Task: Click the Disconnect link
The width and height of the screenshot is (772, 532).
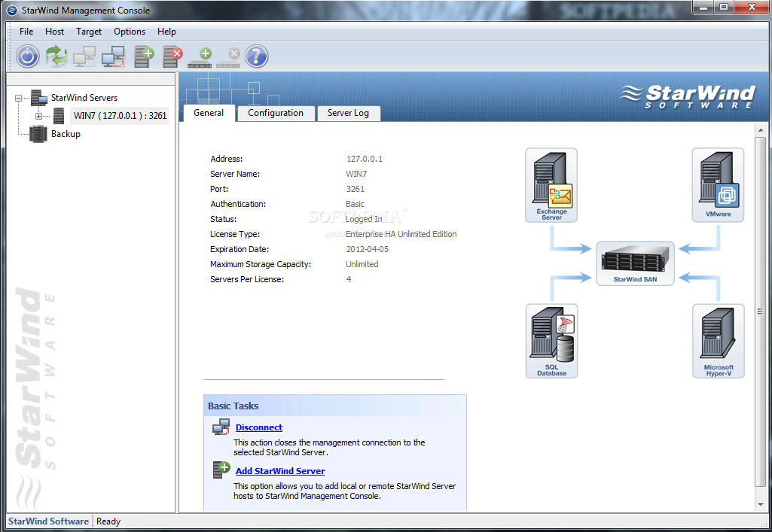Action: pyautogui.click(x=259, y=427)
